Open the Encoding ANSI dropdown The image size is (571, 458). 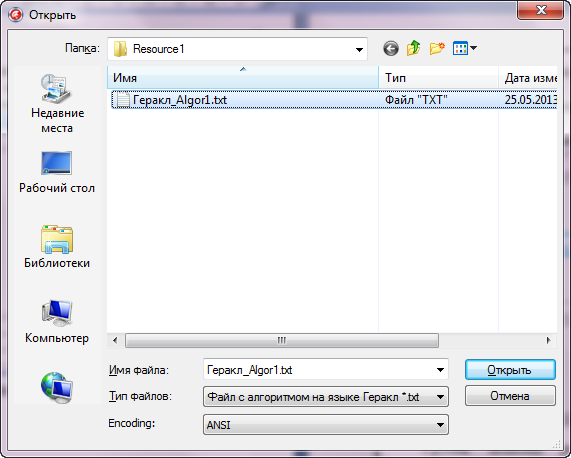(x=326, y=425)
